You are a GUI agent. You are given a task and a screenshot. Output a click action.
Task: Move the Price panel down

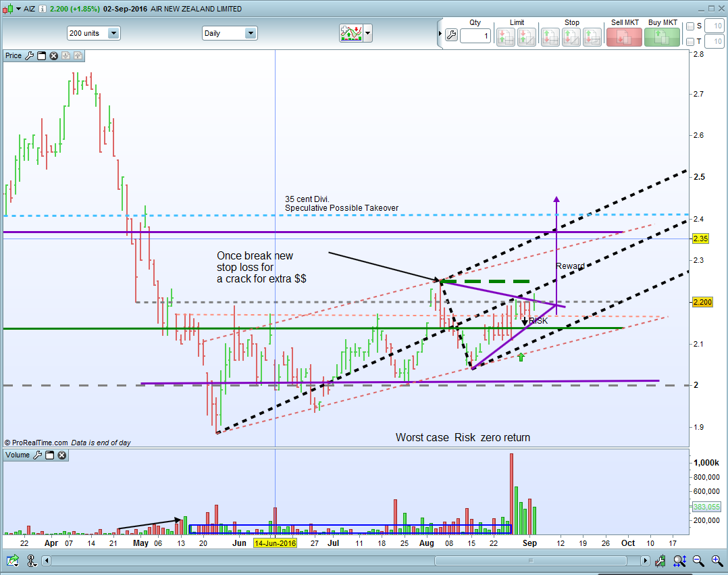tap(66, 55)
